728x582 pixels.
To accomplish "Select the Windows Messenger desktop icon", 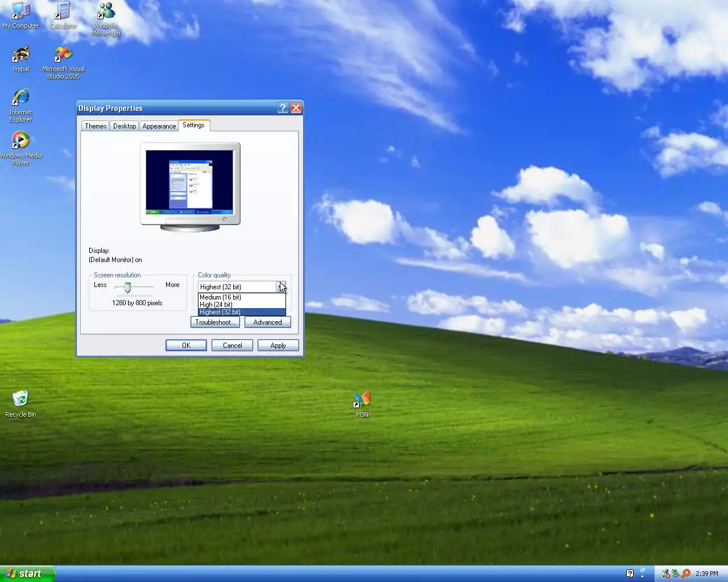I will 106,19.
